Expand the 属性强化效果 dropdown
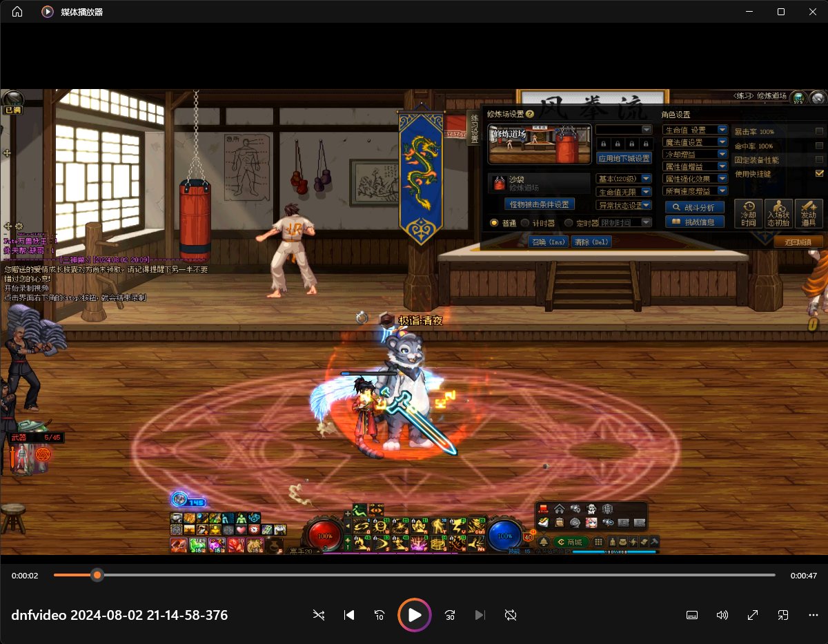The height and width of the screenshot is (644, 828). (x=695, y=179)
